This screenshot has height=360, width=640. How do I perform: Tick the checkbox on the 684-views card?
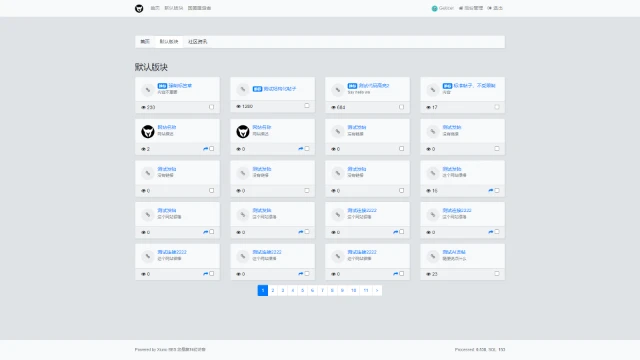pos(402,107)
